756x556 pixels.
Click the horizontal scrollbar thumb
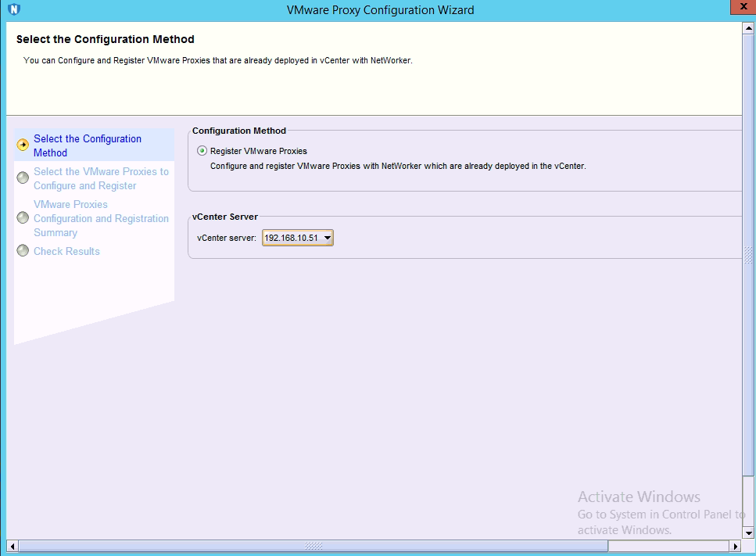(x=313, y=545)
